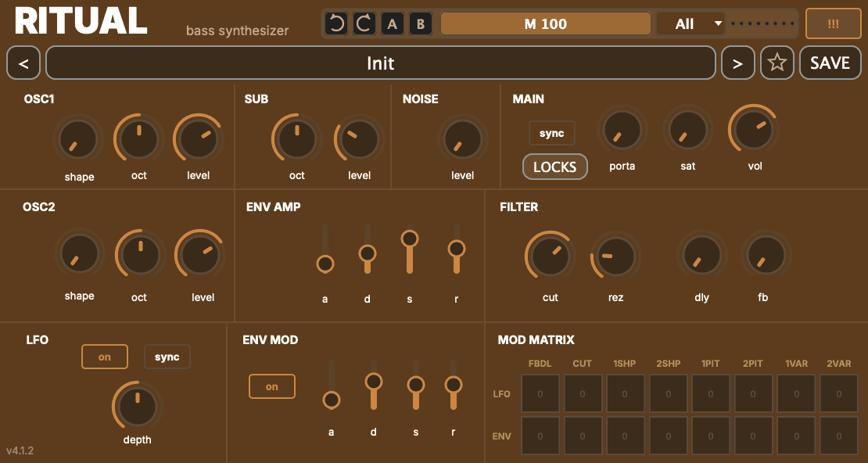Toggle the LFO sync button

167,357
